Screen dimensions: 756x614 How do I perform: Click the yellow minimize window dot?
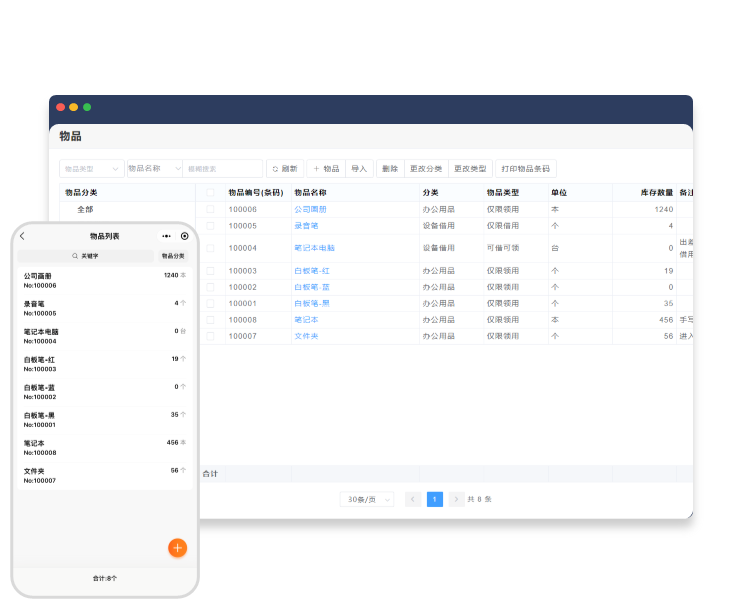click(74, 107)
